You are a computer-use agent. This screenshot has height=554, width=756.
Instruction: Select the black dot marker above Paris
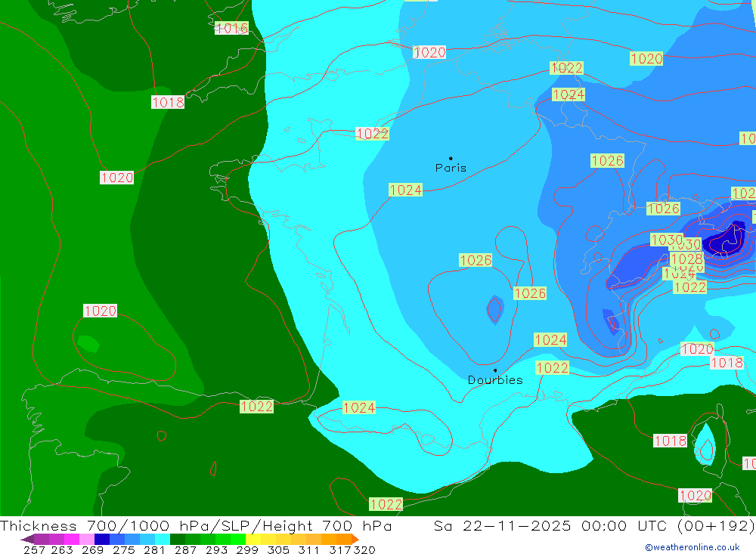pyautogui.click(x=451, y=158)
